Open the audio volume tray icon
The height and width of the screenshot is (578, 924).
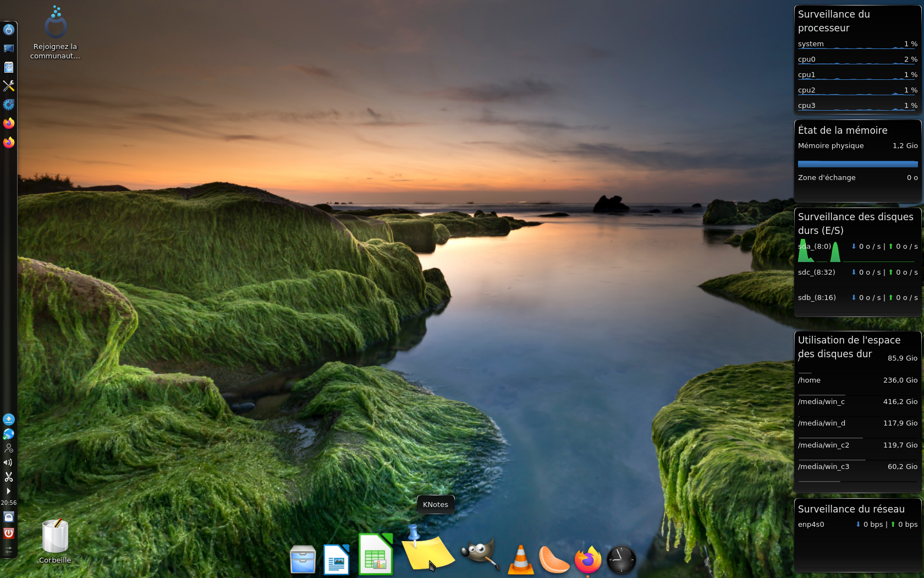(x=9, y=462)
